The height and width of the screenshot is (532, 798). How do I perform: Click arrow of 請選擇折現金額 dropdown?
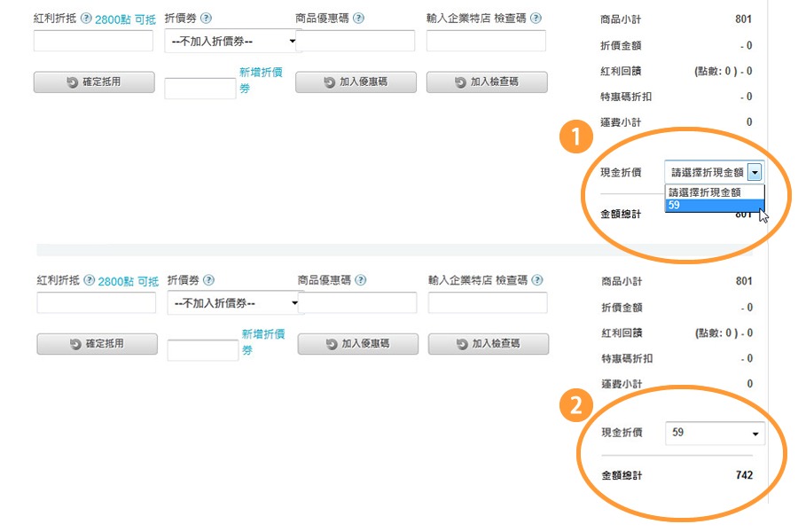pos(755,172)
